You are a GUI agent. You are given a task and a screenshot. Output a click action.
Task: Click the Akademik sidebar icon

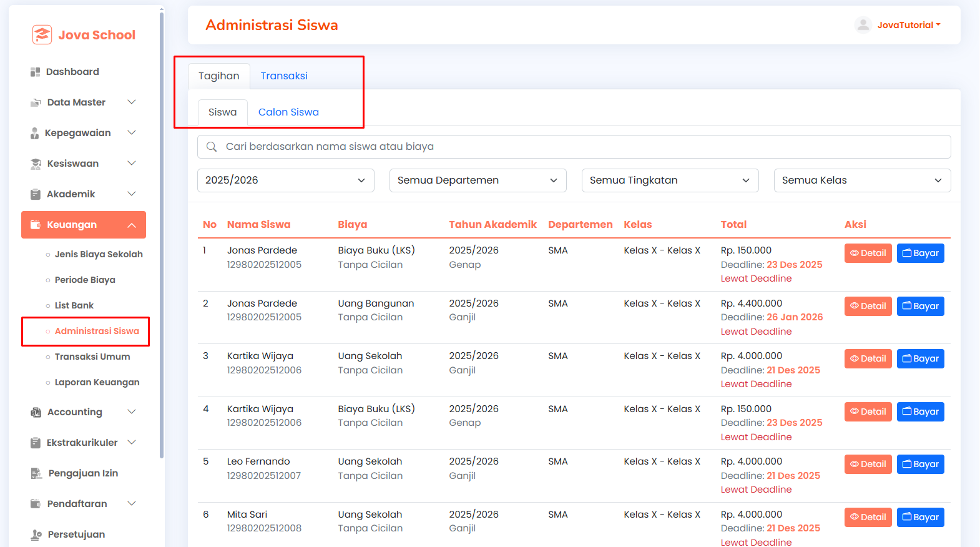click(36, 194)
